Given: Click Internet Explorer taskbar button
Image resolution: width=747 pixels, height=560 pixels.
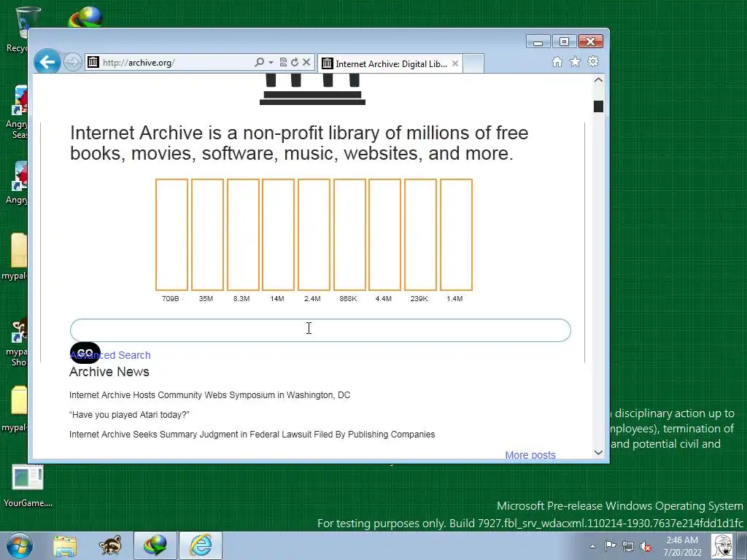Looking at the screenshot, I should [x=201, y=545].
